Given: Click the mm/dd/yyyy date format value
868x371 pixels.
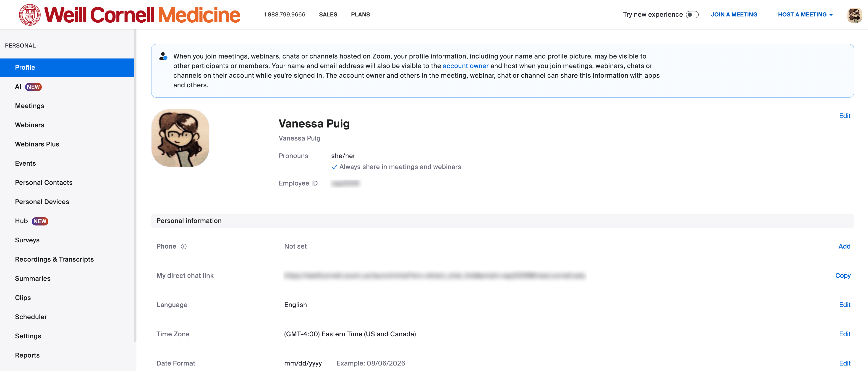Looking at the screenshot, I should pos(303,364).
